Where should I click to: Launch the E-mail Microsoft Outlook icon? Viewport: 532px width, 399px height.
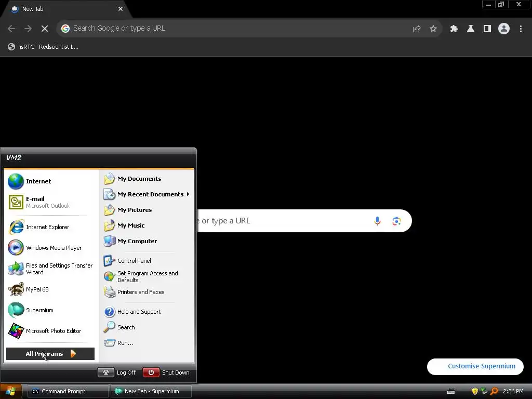[x=16, y=202]
